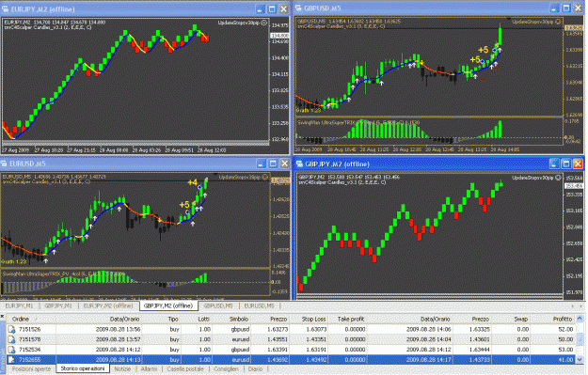588x375 pixels.
Task: Open the Diario terminal tab
Action: click(255, 369)
